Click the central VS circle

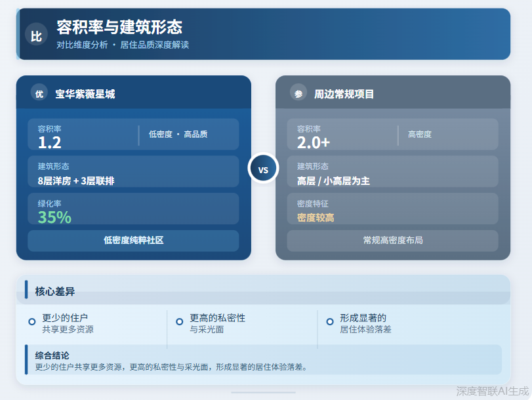click(263, 169)
